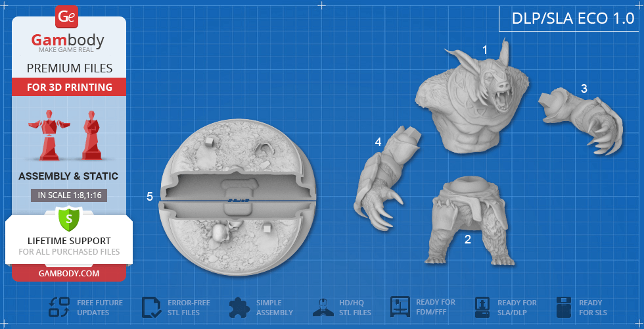
Task: Click the MAKE GAME REAL tagline
Action: (x=66, y=50)
